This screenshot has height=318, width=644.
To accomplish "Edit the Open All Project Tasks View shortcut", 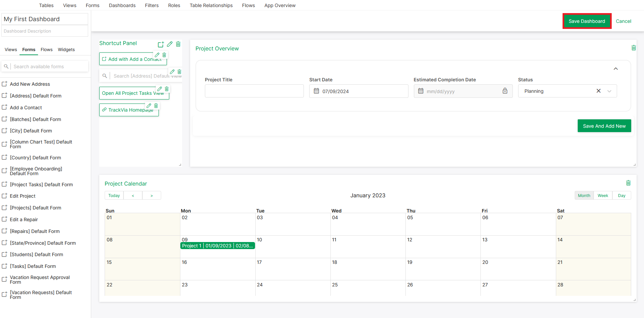I will click(160, 88).
